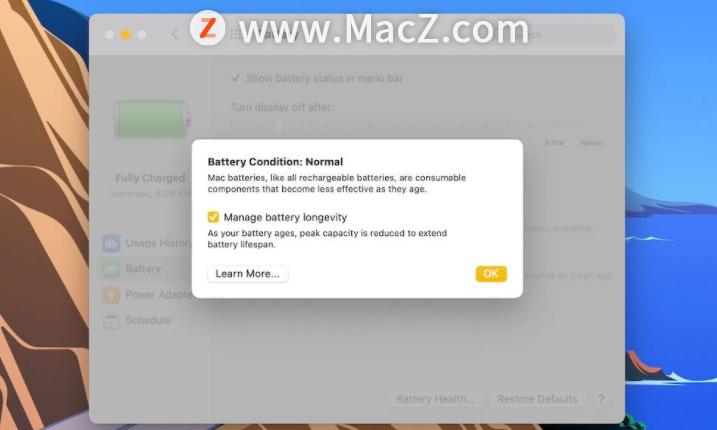Click the Battery Health... button
The height and width of the screenshot is (430, 717).
(x=435, y=399)
